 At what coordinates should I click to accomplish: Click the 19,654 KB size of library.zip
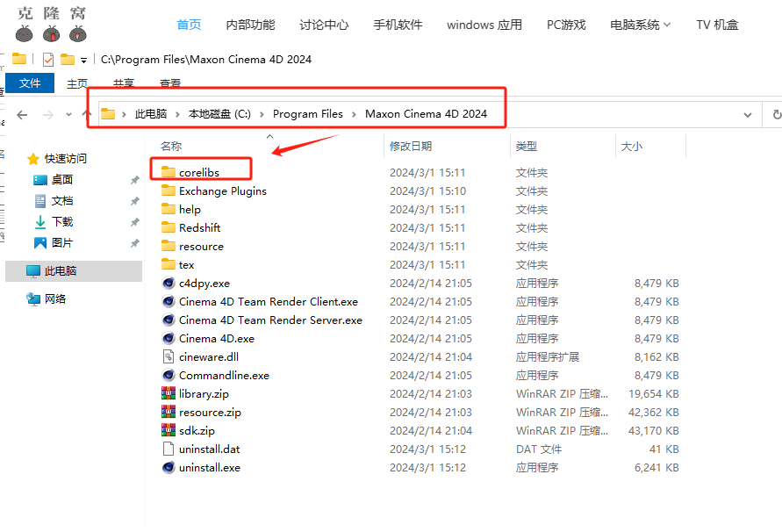[653, 394]
